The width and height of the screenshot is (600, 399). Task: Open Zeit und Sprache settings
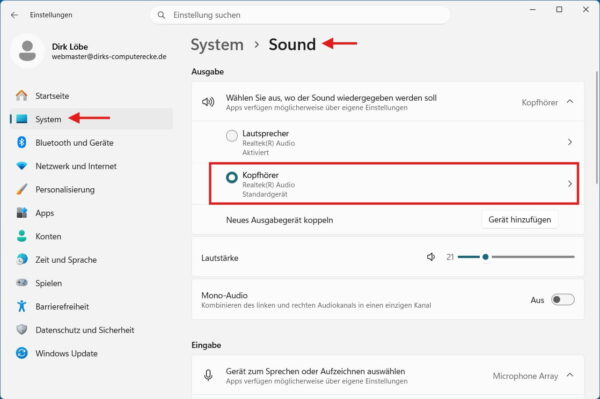[91, 260]
